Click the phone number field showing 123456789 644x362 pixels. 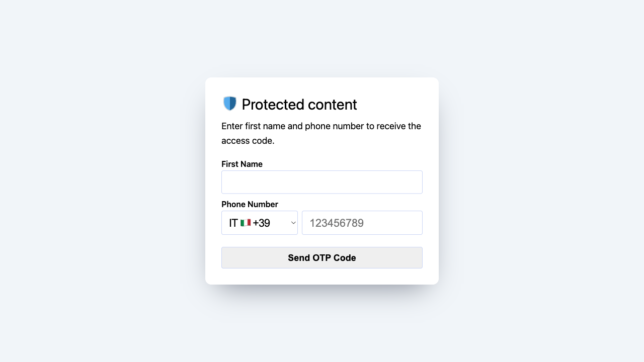[362, 223]
